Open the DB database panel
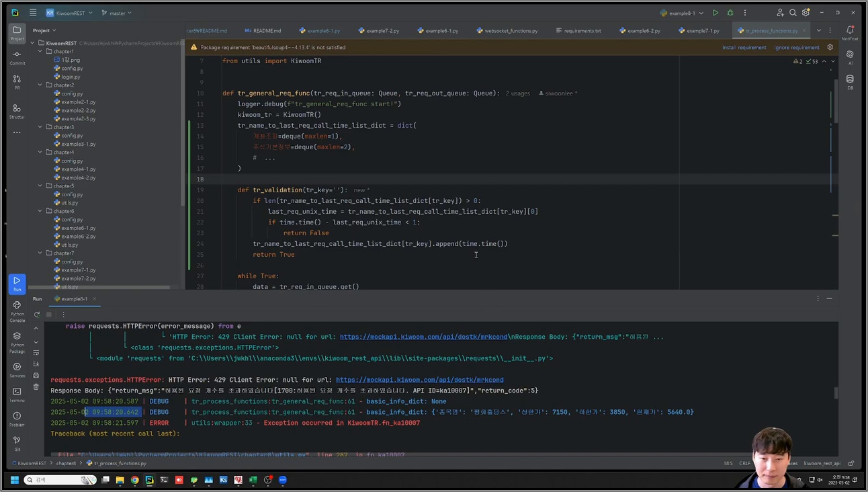868x492 pixels. point(850,82)
